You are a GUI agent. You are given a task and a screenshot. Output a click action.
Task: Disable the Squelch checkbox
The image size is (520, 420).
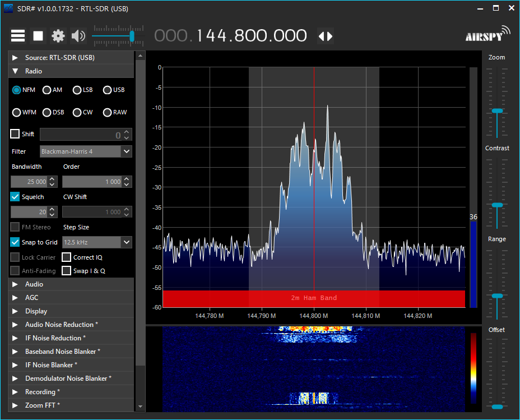tap(15, 197)
